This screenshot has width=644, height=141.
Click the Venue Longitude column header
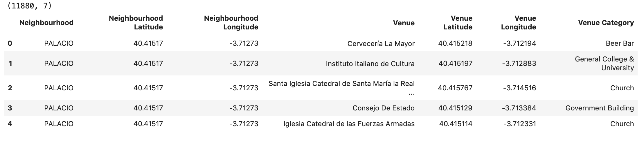tap(518, 23)
